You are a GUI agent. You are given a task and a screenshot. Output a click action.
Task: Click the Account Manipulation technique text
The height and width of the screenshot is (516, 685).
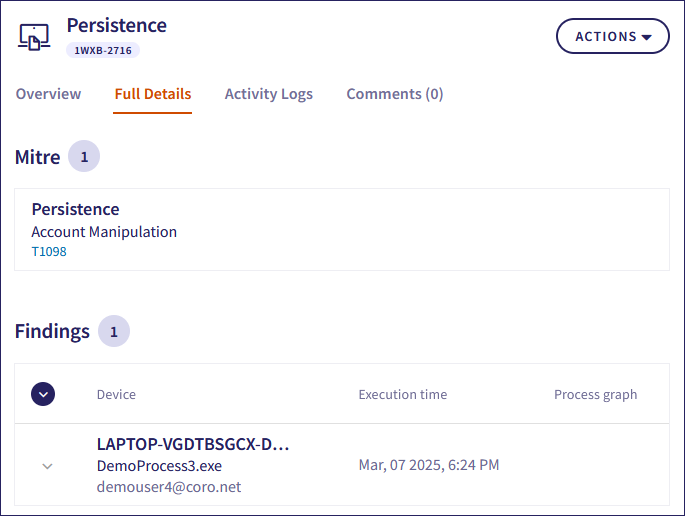click(104, 232)
